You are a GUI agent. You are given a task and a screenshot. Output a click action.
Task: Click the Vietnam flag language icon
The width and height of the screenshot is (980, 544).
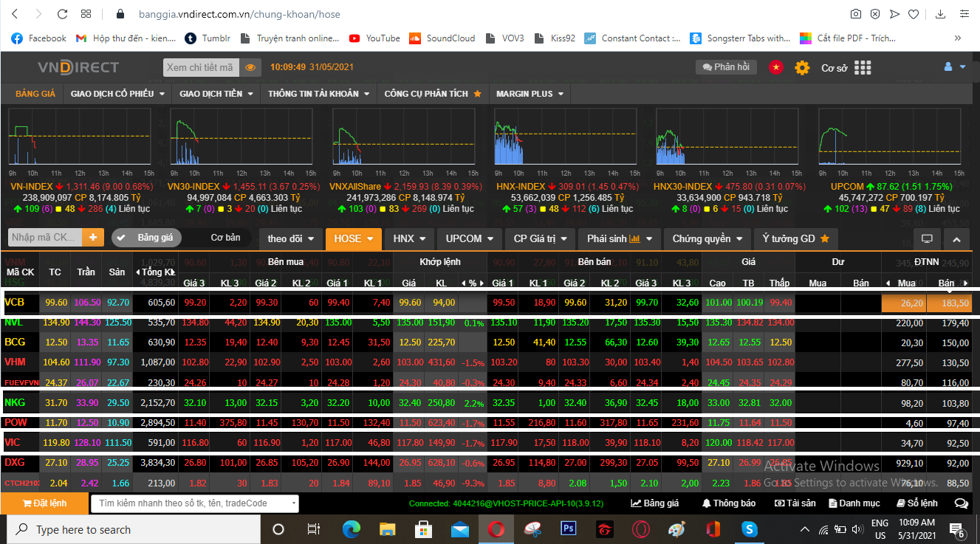pos(775,67)
